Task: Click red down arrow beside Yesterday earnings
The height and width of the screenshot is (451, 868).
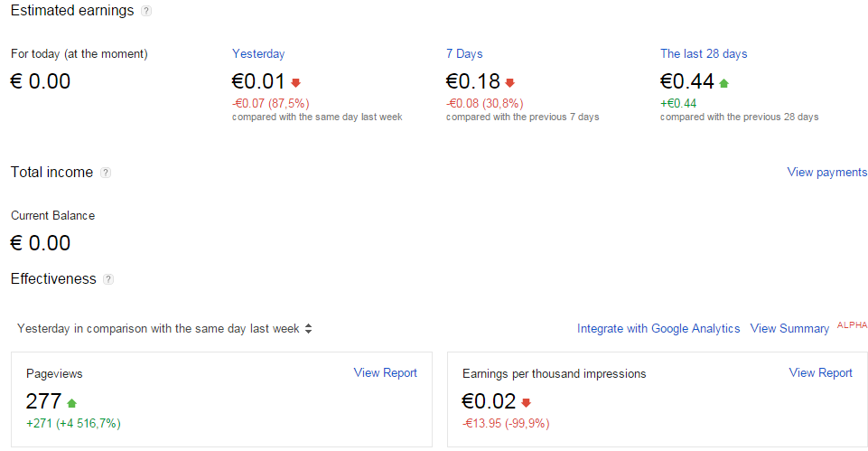Action: click(296, 83)
